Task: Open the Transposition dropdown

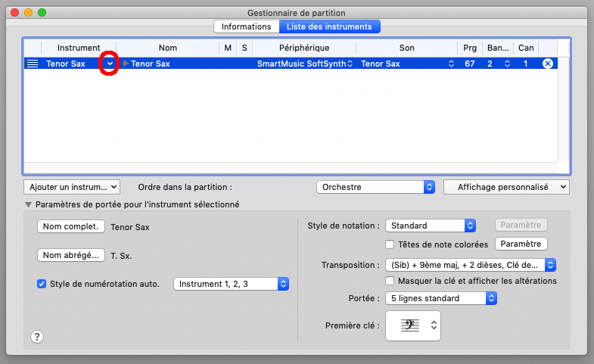Action: coord(471,265)
